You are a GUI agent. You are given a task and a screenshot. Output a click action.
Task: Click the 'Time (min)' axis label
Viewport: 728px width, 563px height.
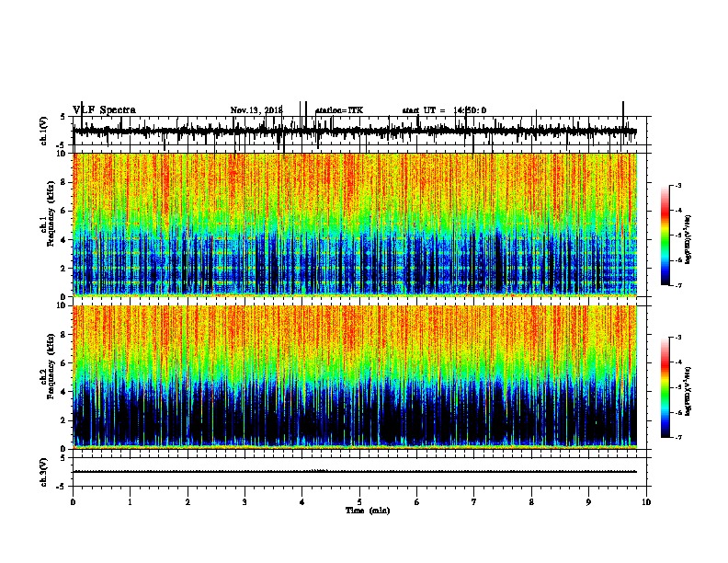pyautogui.click(x=368, y=511)
